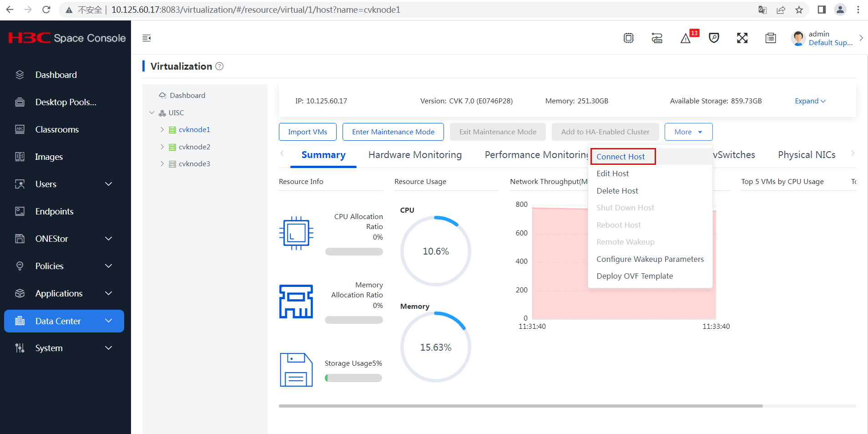Click the Memory Allocation Ratio icon

click(296, 301)
